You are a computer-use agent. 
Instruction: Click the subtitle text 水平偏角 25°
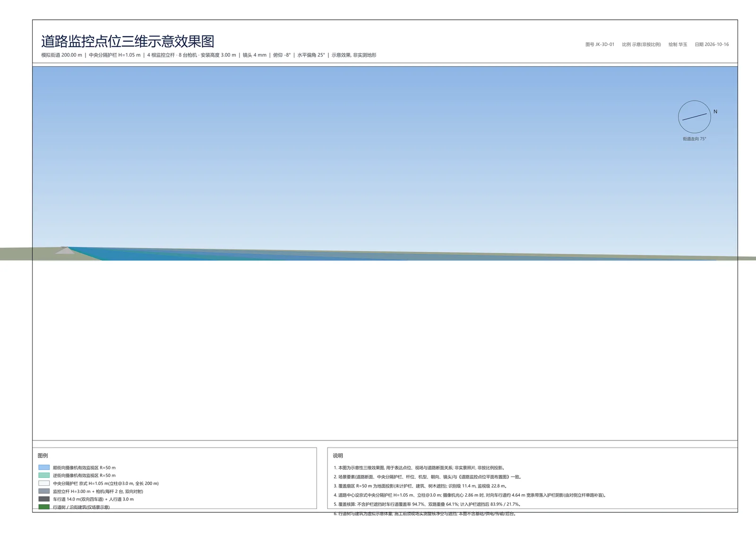click(x=311, y=55)
